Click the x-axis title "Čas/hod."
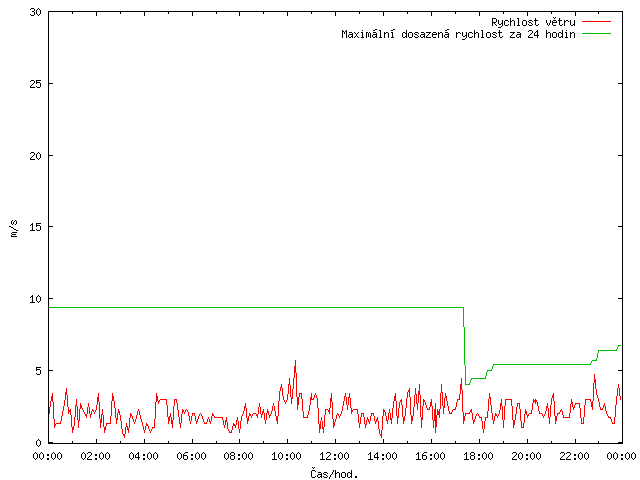 point(334,474)
